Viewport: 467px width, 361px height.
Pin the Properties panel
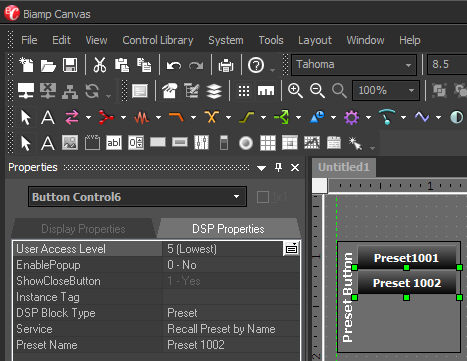278,167
